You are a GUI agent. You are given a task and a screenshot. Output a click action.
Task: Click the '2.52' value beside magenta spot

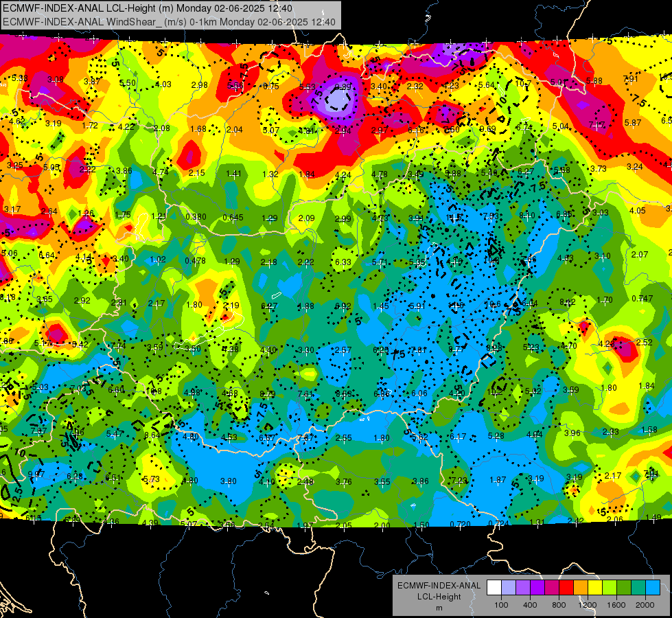[x=645, y=342]
